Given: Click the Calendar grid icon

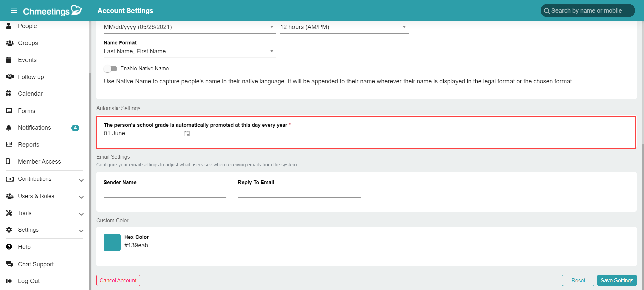Looking at the screenshot, I should (9, 93).
